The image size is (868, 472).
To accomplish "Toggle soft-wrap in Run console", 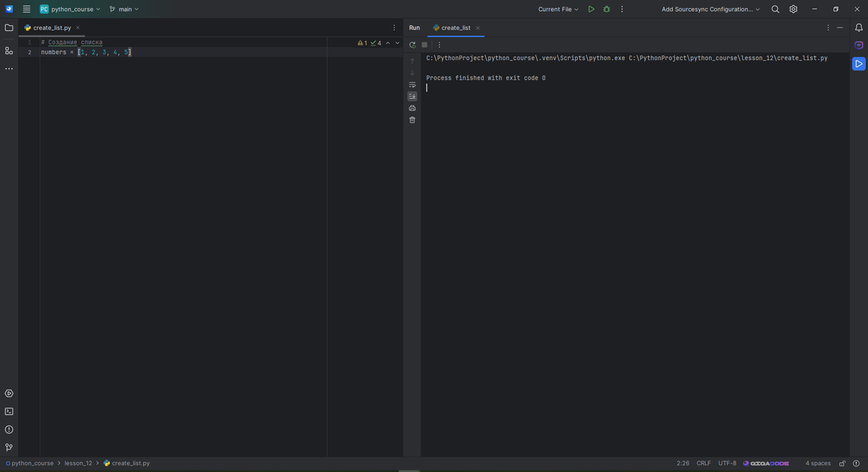I will click(x=412, y=85).
